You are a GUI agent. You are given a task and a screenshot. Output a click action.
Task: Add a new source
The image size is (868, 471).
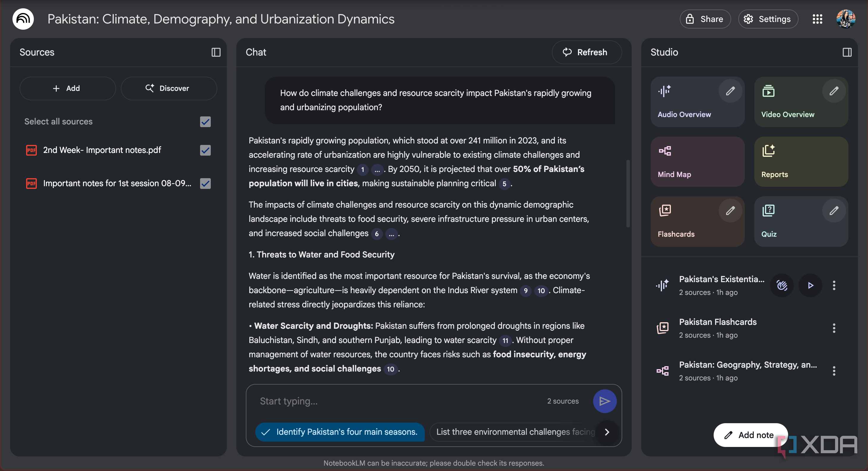click(x=68, y=88)
